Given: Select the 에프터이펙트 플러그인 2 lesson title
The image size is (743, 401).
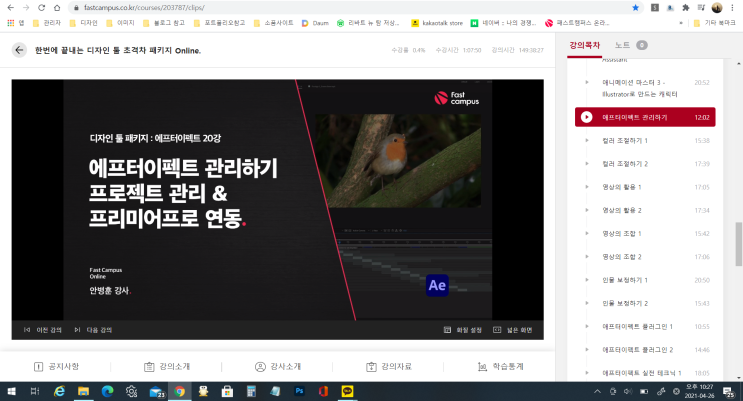Looking at the screenshot, I should point(637,350).
